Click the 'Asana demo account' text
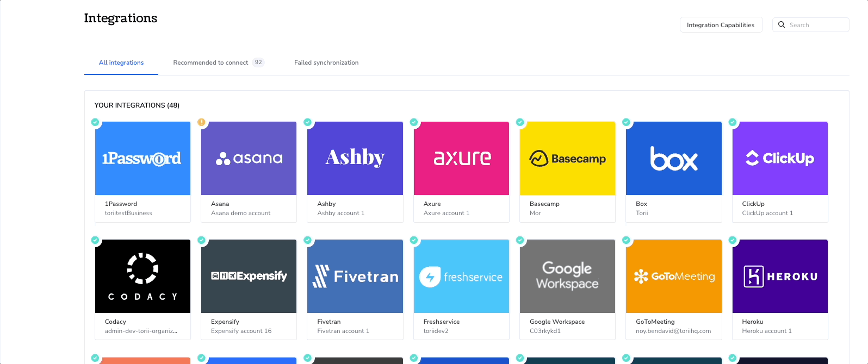868x364 pixels. point(241,213)
